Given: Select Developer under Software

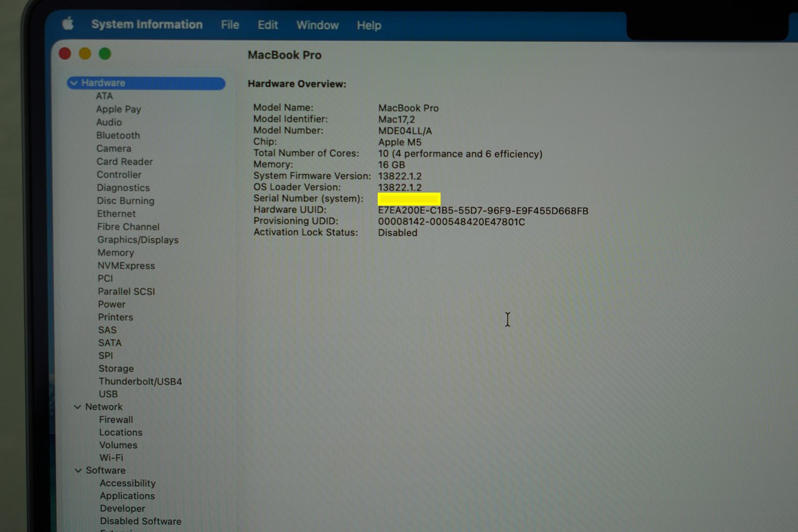Looking at the screenshot, I should click(x=123, y=508).
